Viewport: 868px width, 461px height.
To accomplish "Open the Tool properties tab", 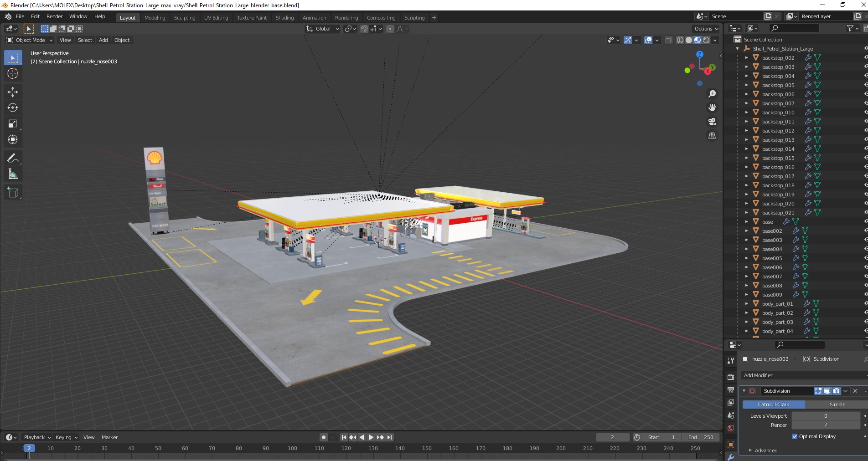I will point(731,360).
